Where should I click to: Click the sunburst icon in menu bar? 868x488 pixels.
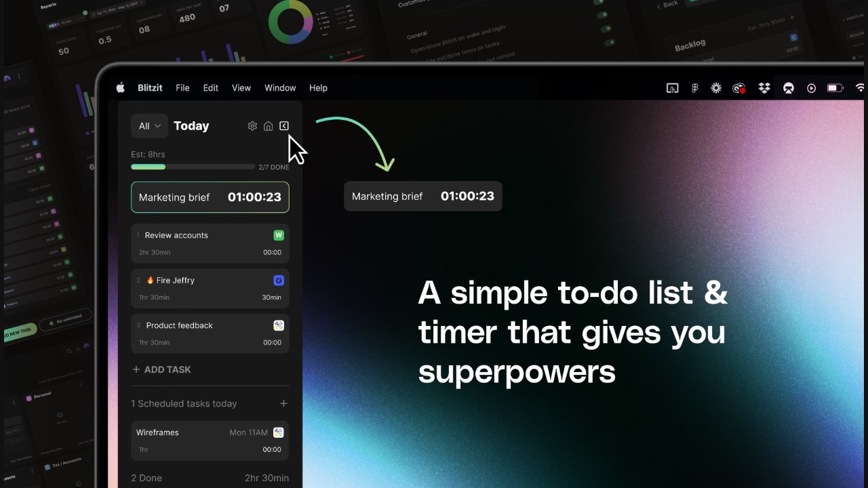(x=716, y=88)
